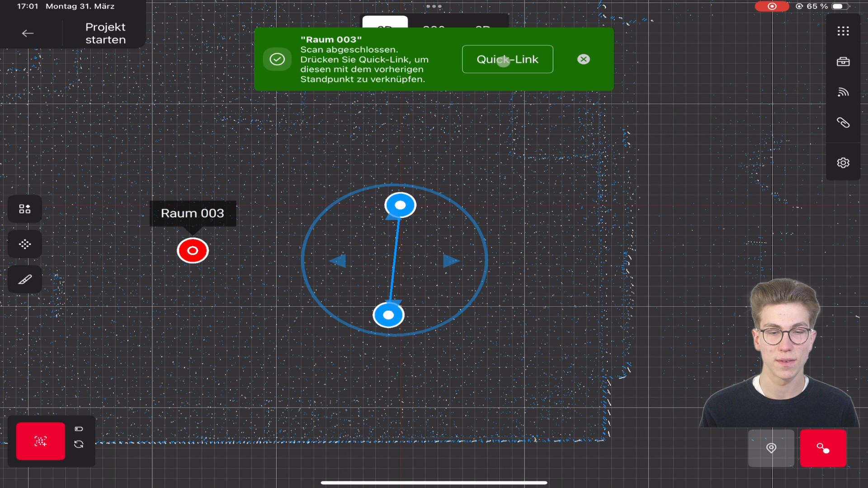Tap the time 17:01 in status bar

tap(28, 6)
